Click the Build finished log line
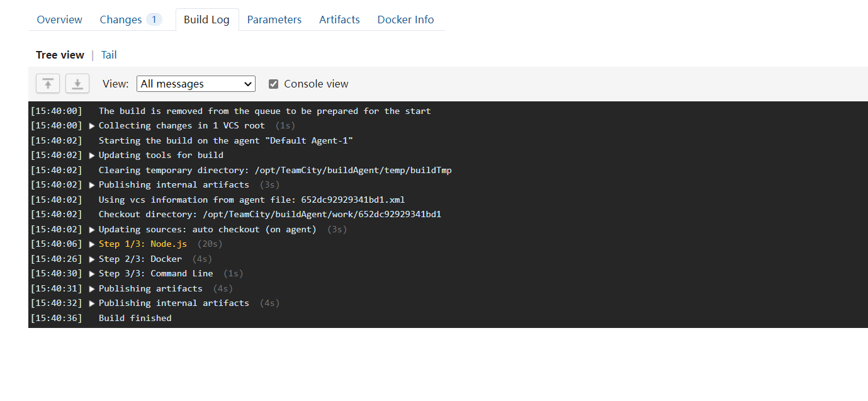 pyautogui.click(x=135, y=319)
